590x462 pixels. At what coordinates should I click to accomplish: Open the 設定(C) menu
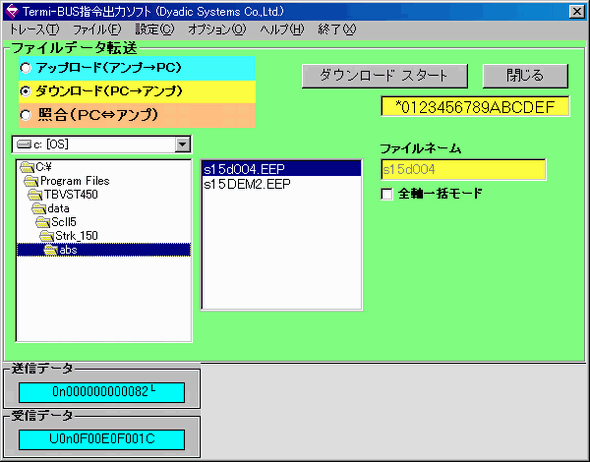[x=155, y=29]
